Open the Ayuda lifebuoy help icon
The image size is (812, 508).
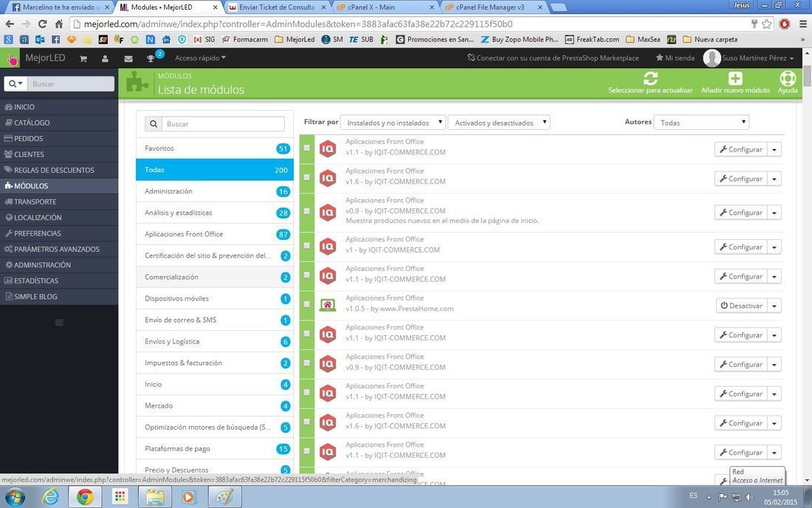click(x=788, y=78)
